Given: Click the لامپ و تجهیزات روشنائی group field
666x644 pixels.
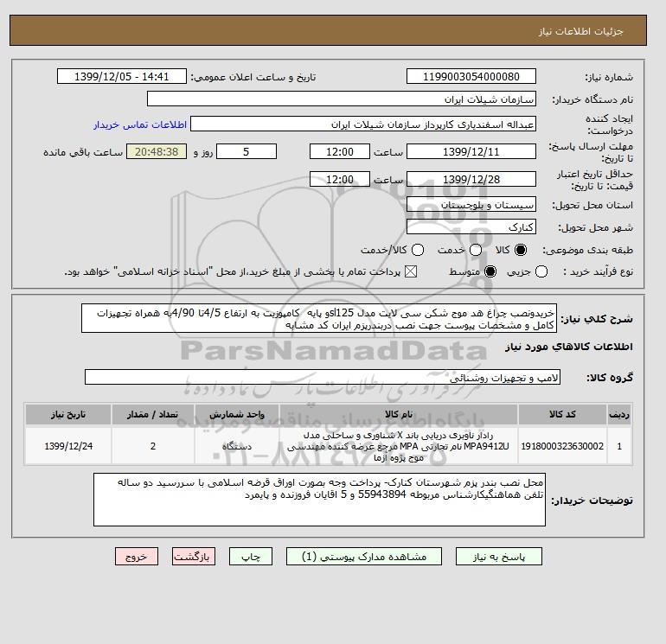Looking at the screenshot, I should 323,378.
